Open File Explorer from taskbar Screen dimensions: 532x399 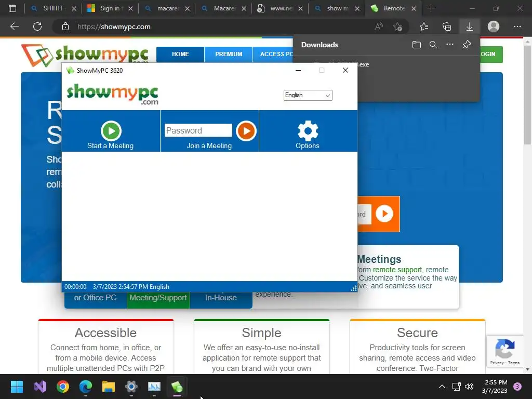(x=109, y=387)
